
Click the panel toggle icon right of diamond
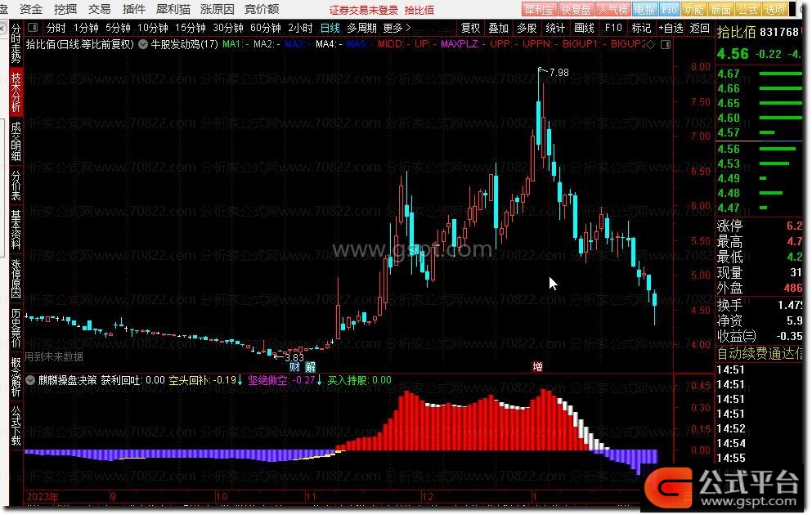tap(666, 45)
